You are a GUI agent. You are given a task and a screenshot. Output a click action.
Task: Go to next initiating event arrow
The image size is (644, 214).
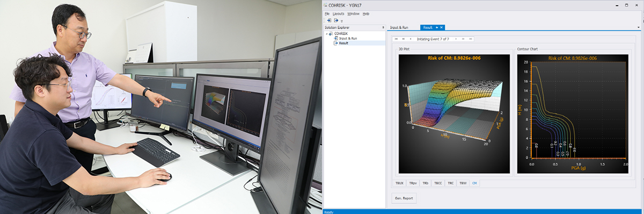pyautogui.click(x=456, y=39)
